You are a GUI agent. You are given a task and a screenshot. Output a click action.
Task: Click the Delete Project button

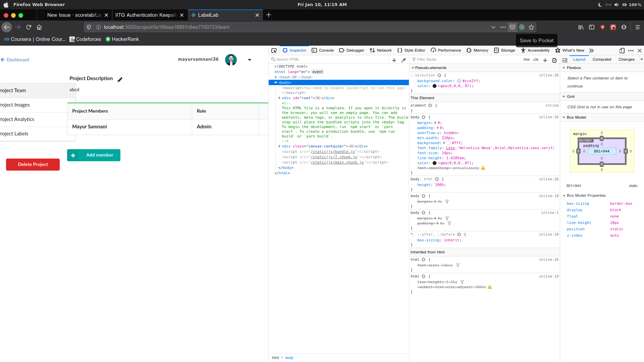pos(33,164)
